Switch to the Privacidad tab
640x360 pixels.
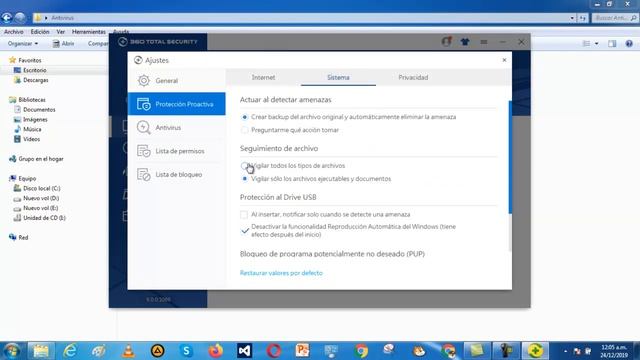point(413,77)
